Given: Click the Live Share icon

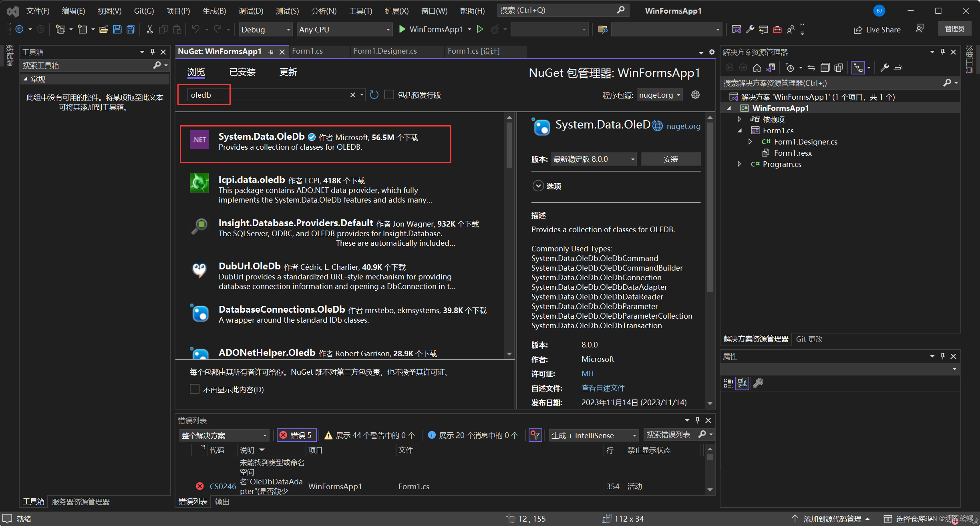Looking at the screenshot, I should [857, 30].
